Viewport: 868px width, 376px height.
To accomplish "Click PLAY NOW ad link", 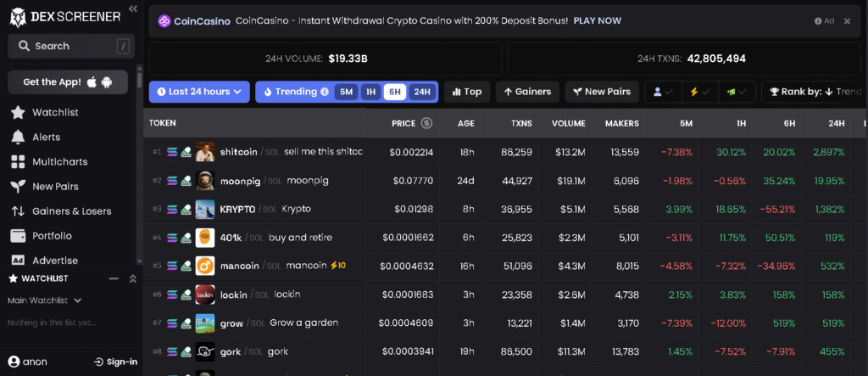I will click(x=598, y=21).
